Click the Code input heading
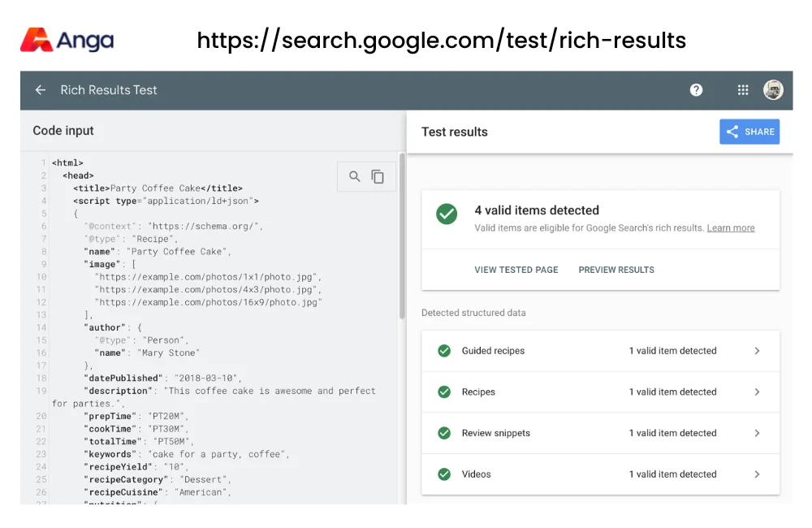The width and height of the screenshot is (812, 528). tap(63, 131)
